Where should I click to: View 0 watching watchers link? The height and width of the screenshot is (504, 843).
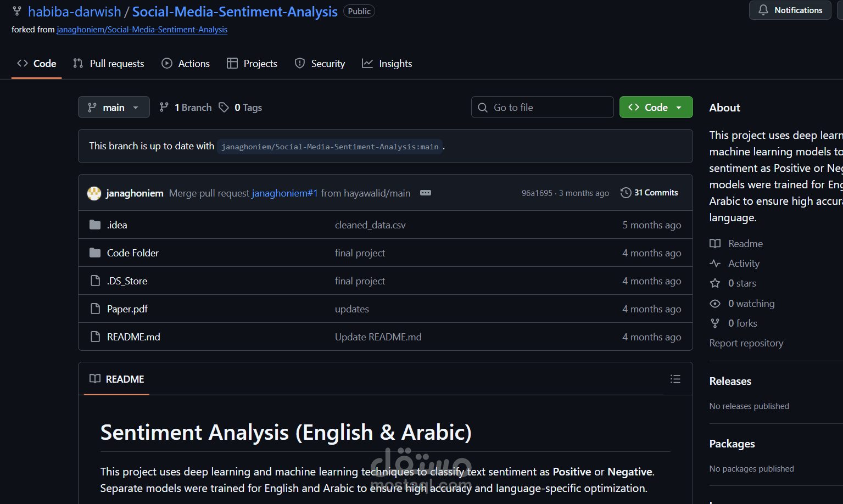(x=742, y=304)
